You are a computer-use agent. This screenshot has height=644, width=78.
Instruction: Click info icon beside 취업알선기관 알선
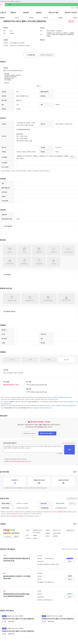[x=44, y=480]
